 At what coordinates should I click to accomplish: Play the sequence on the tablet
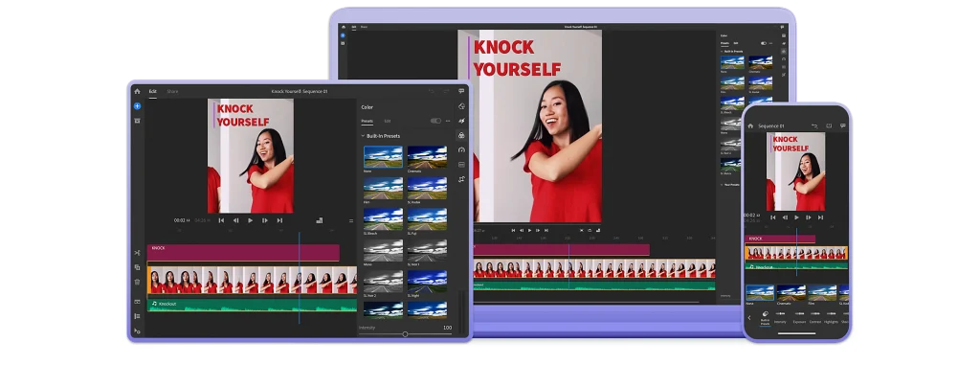click(250, 220)
